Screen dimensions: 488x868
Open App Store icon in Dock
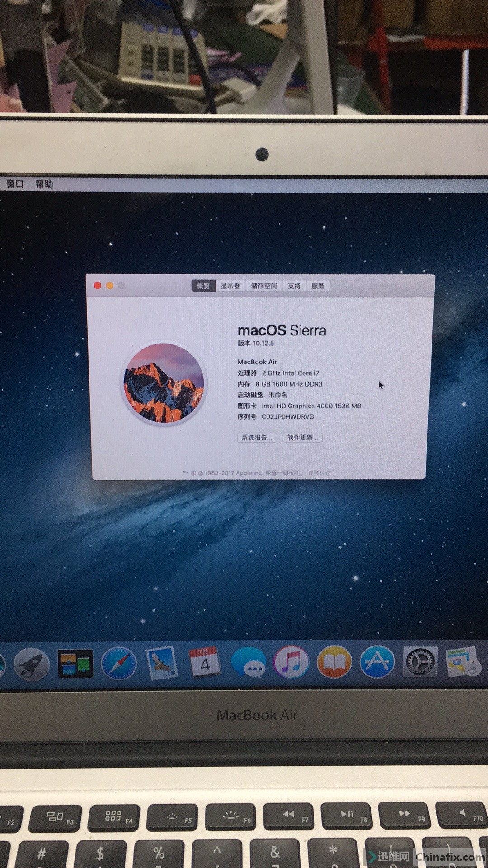[x=377, y=662]
